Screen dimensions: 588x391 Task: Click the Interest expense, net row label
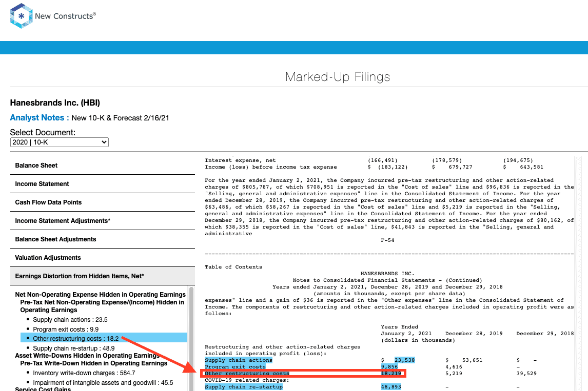(x=240, y=160)
